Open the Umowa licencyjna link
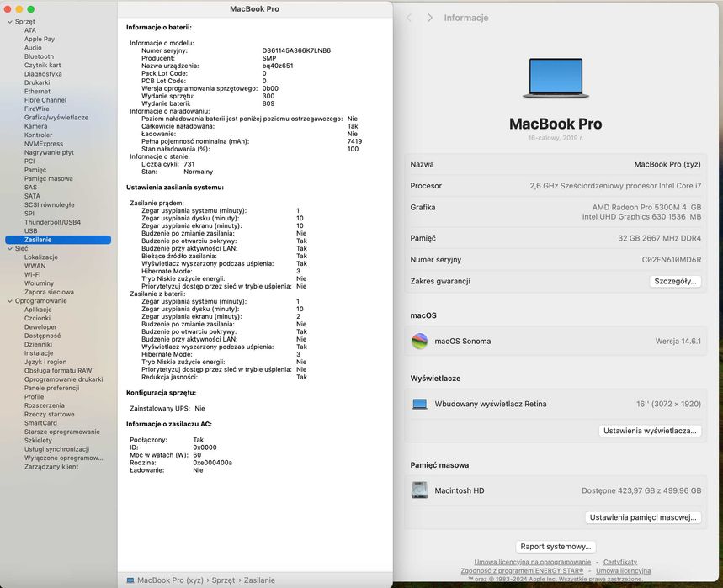 point(623,570)
